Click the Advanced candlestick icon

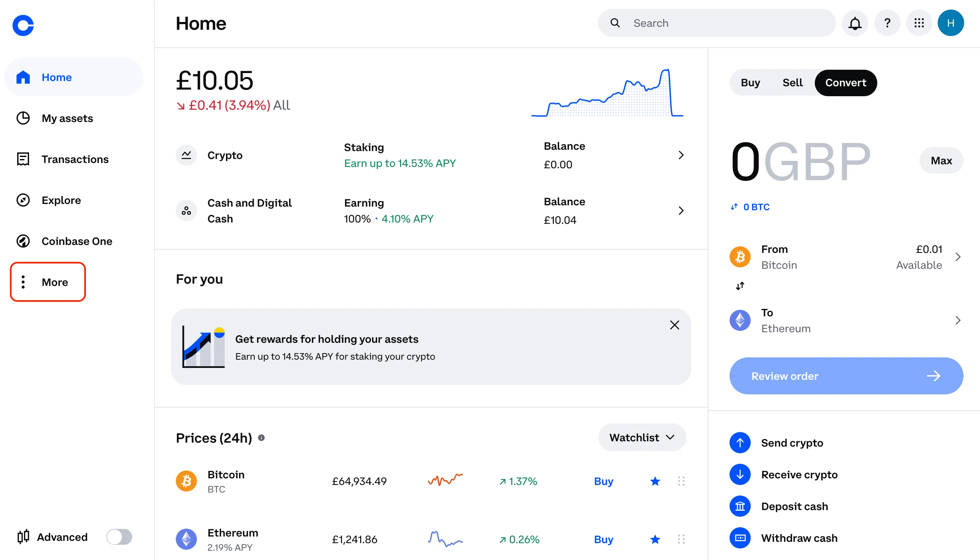pyautogui.click(x=23, y=537)
